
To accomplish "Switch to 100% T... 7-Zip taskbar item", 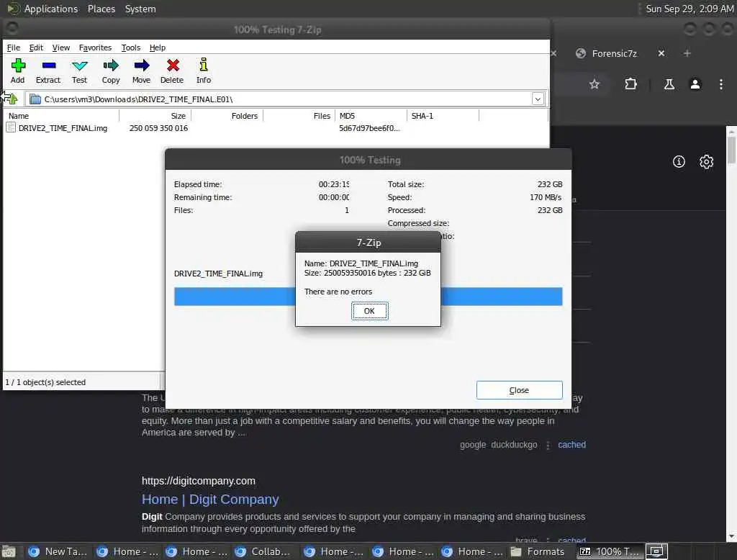I will pos(609,551).
